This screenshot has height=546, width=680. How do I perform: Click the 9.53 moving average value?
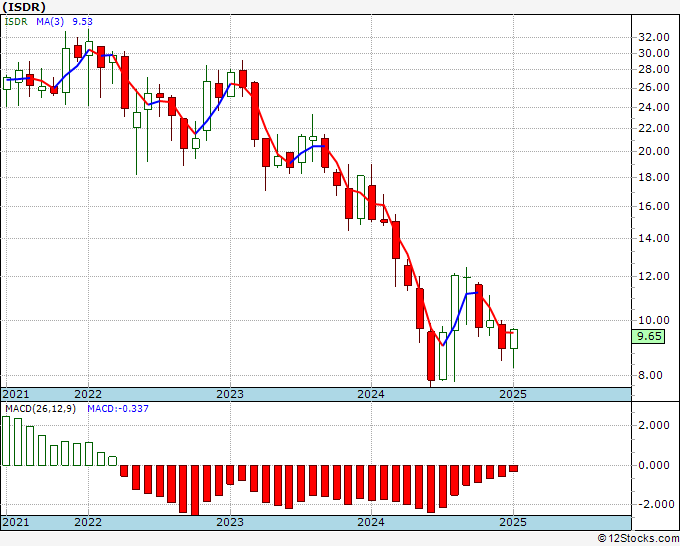[x=82, y=22]
